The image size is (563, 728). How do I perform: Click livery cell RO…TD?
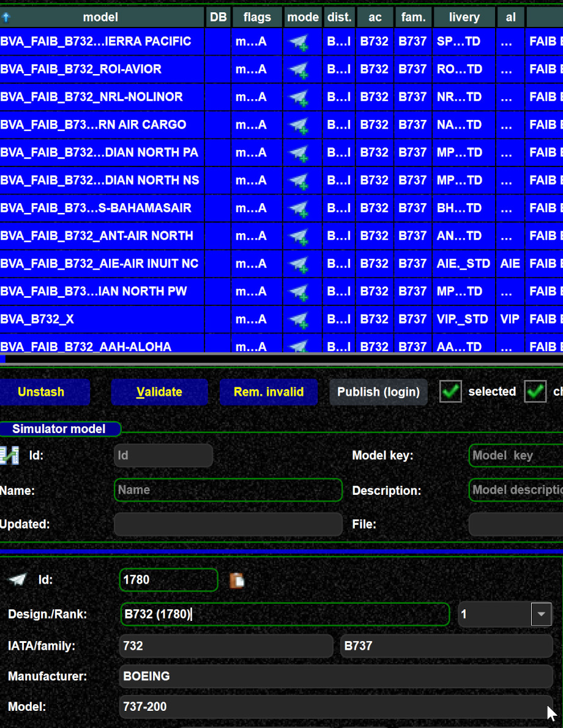[x=464, y=69]
